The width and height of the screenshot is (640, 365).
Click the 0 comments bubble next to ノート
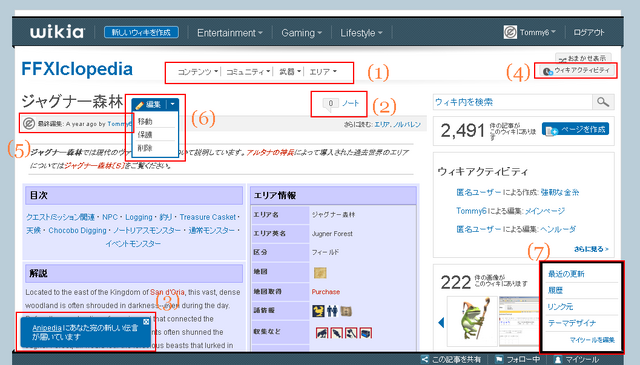331,104
